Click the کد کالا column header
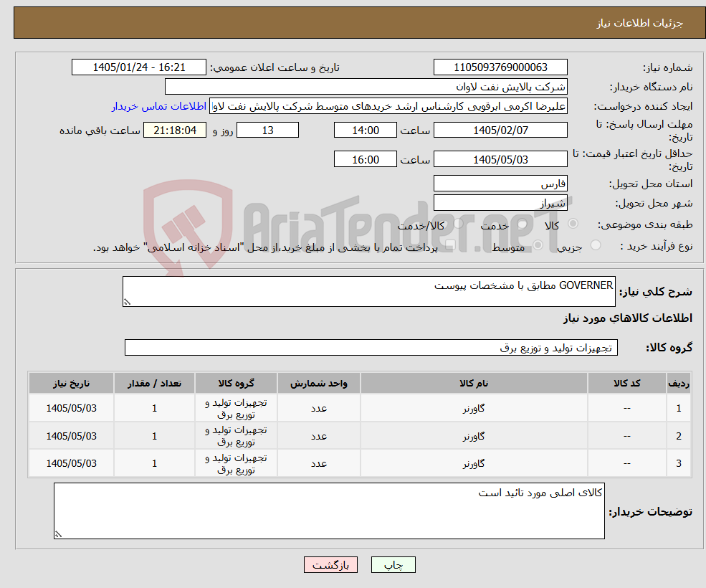Viewport: 706px width, 588px height. 626,383
